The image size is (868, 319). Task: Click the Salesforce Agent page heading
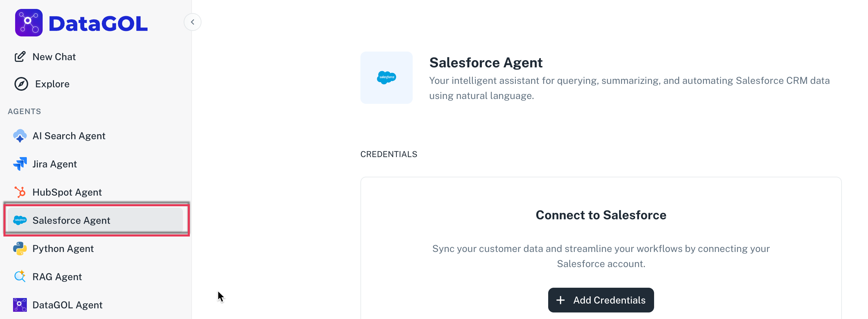[x=486, y=63]
